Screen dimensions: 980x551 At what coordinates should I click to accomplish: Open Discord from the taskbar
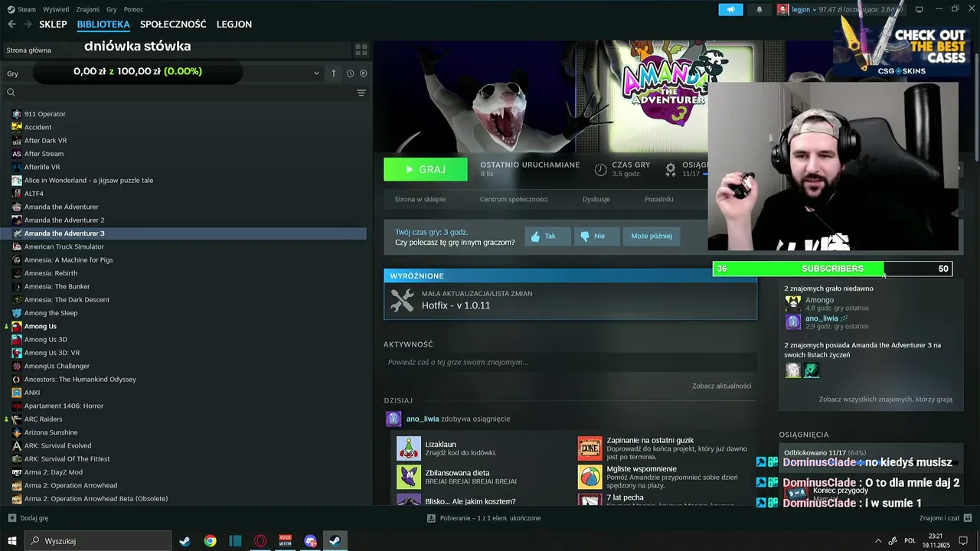tap(310, 541)
